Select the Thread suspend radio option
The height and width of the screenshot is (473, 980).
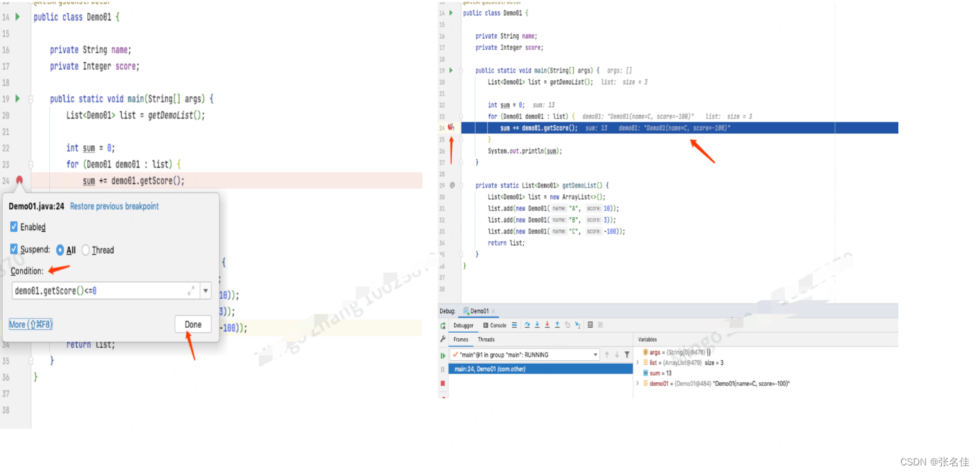[86, 250]
